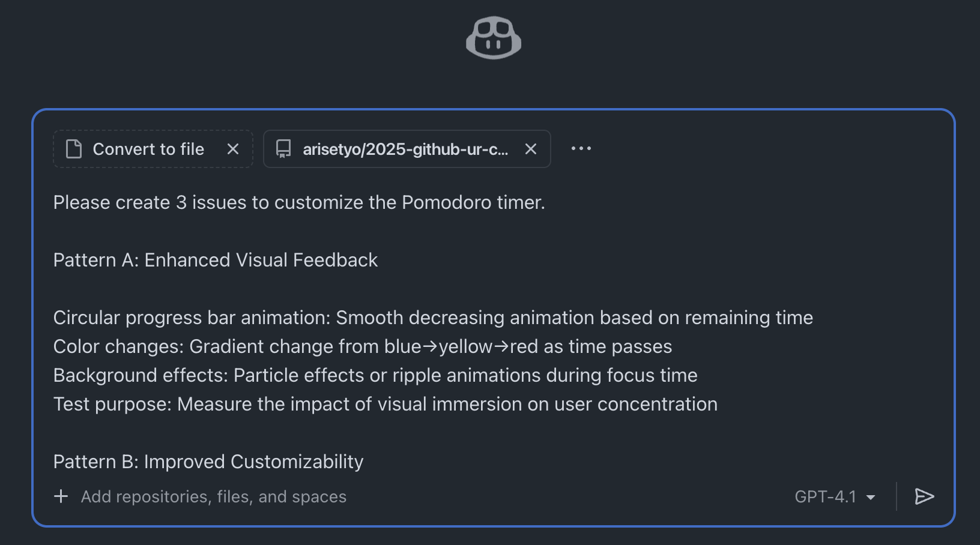Image resolution: width=980 pixels, height=545 pixels.
Task: Select the arisetyo/2025-github-ur-c... repository chip label
Action: pos(405,149)
